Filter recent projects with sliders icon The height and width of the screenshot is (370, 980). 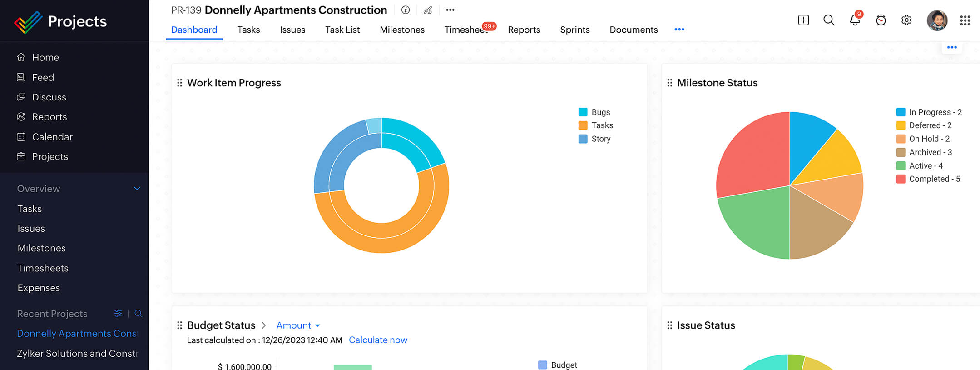[118, 314]
